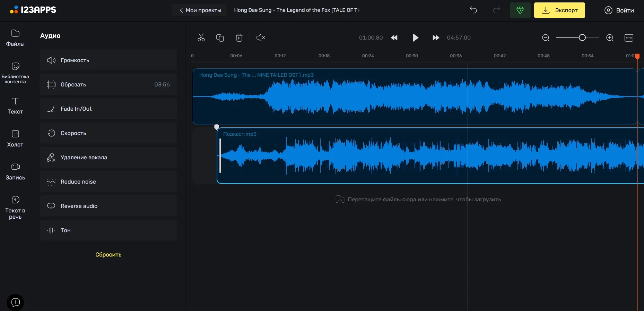Open the content library panel
This screenshot has width=644, height=311.
(15, 73)
